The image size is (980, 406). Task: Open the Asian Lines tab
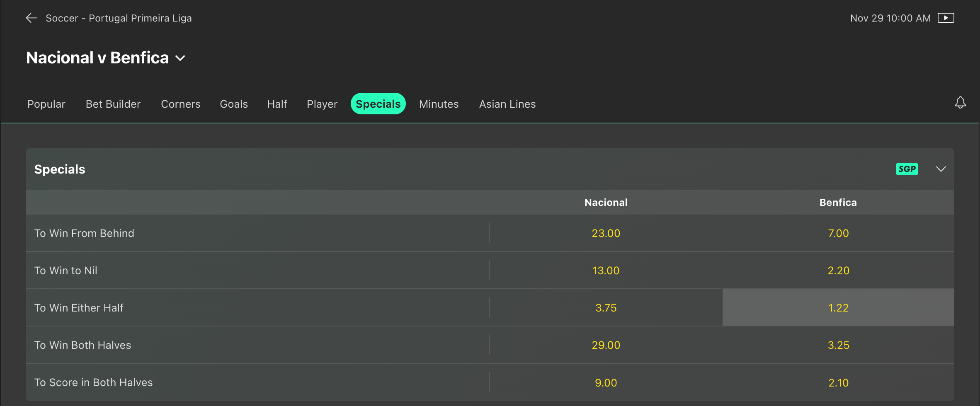507,104
